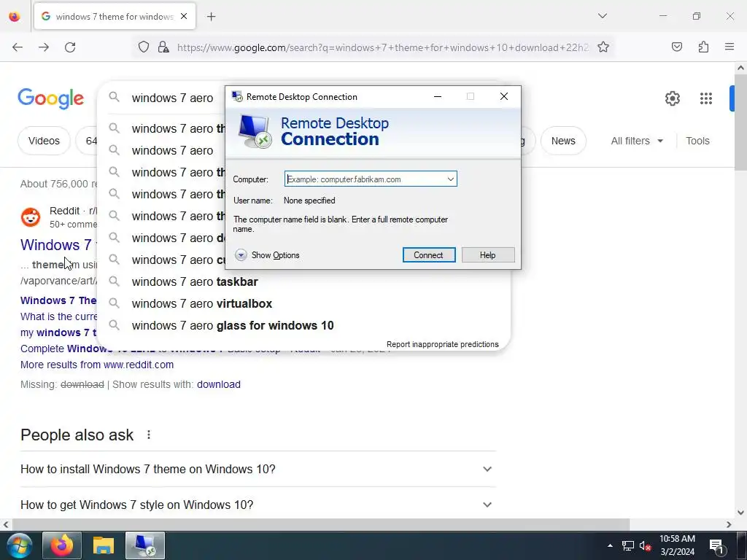The image size is (747, 560).
Task: Open File Explorer from the taskbar
Action: 104,545
